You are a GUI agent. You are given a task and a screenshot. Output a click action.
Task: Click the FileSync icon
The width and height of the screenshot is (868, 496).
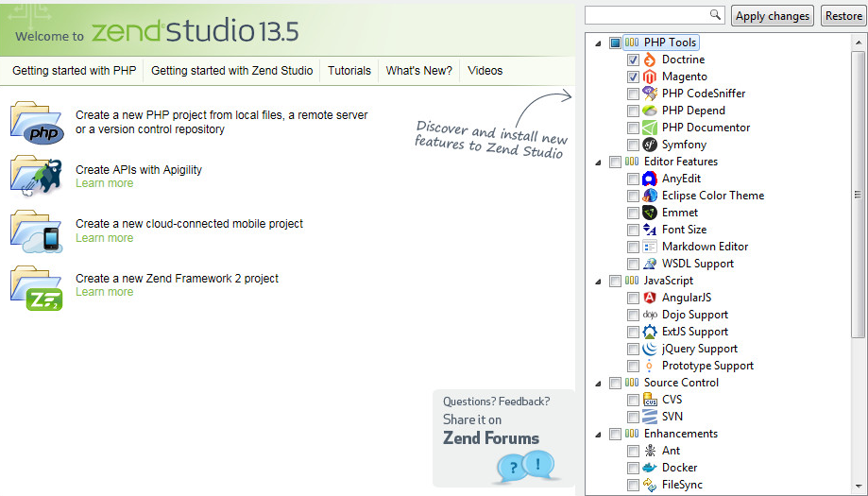click(x=649, y=485)
